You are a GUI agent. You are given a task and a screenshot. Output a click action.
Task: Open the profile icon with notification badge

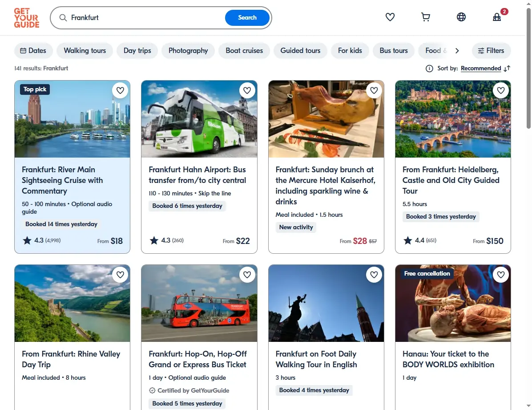pyautogui.click(x=497, y=17)
